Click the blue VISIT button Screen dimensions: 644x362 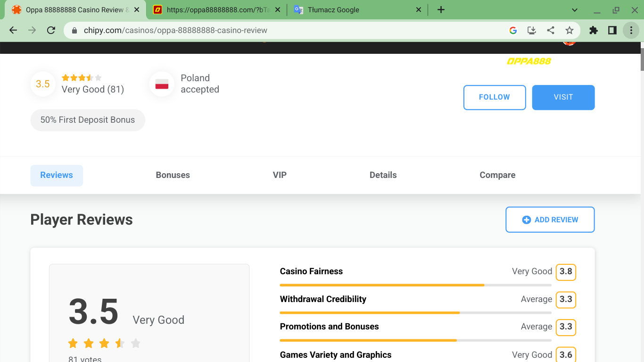(x=563, y=97)
